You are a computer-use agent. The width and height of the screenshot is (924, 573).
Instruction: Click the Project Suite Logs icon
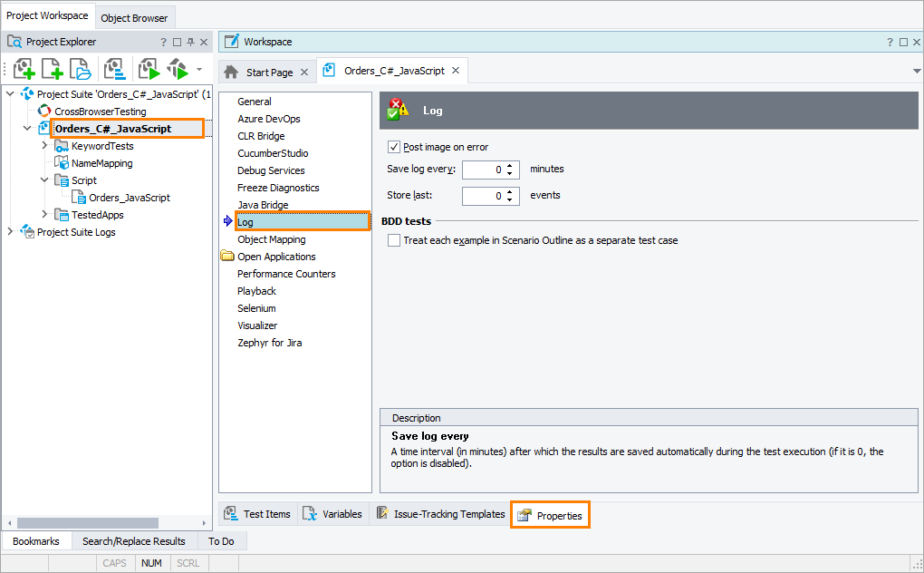(27, 232)
